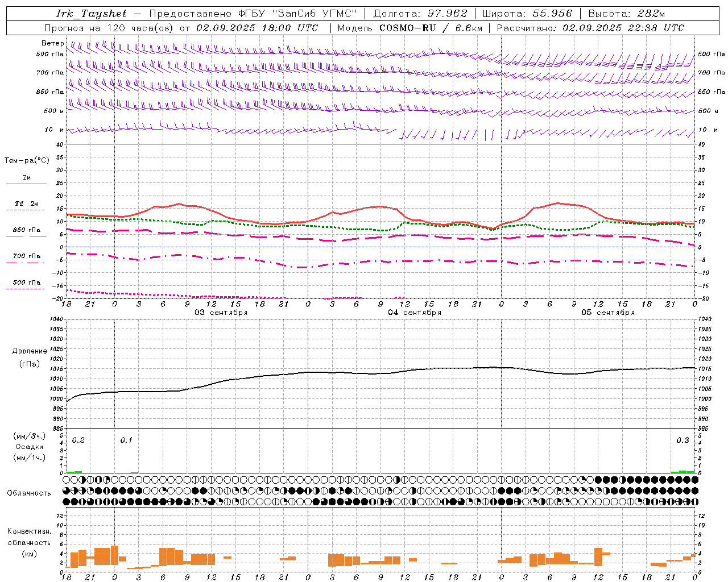The height and width of the screenshot is (582, 728).
Task: Click the Долгота: 97.962 value
Action: pos(420,14)
